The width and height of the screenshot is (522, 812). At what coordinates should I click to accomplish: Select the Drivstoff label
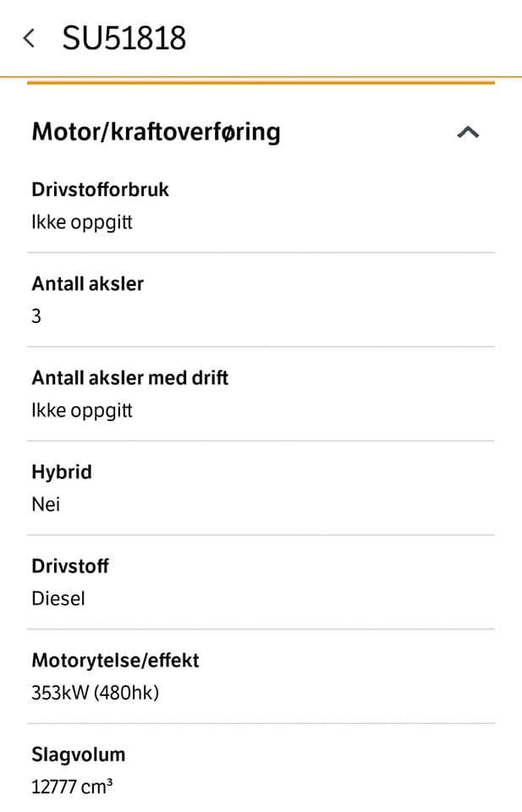[x=70, y=566]
